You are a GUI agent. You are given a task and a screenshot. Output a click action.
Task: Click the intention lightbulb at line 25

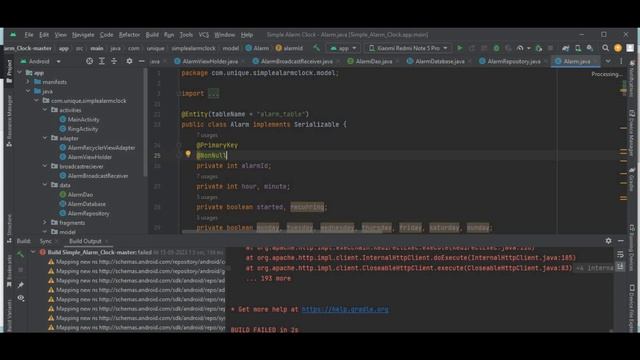tap(188, 154)
